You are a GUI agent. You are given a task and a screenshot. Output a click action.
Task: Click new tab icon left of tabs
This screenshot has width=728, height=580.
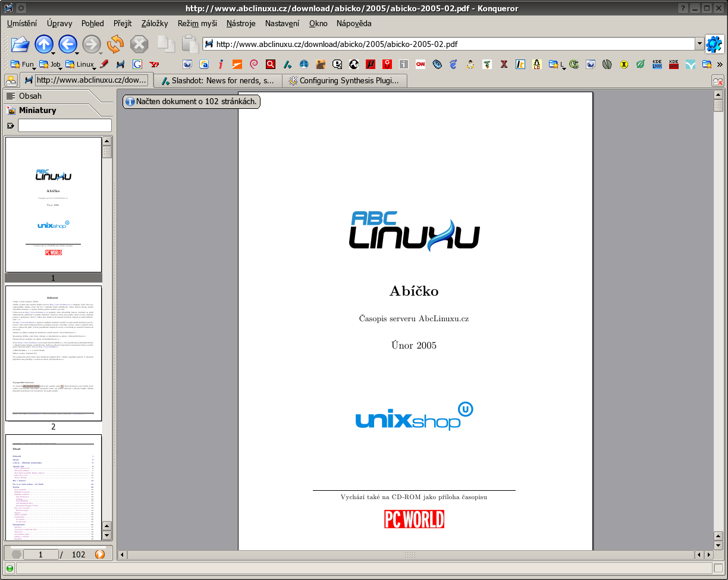tap(11, 80)
